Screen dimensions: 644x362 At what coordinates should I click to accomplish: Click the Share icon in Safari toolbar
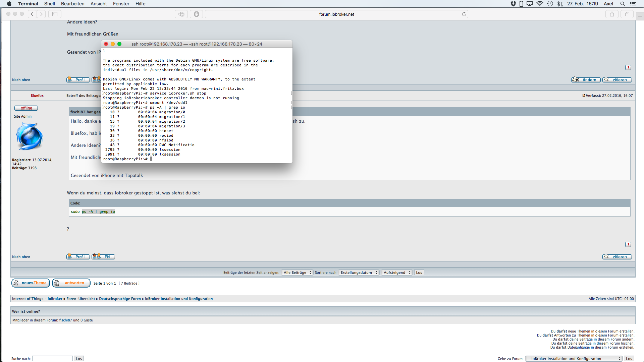(612, 14)
